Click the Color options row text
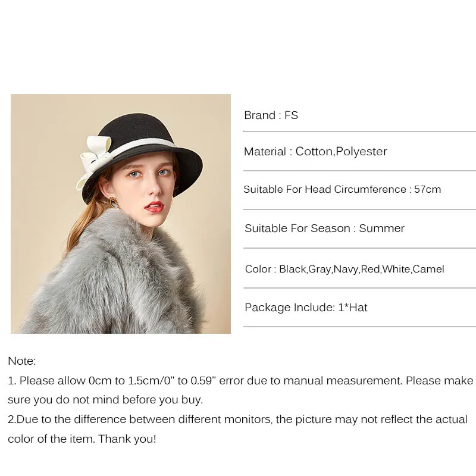This screenshot has width=476, height=476. (345, 270)
